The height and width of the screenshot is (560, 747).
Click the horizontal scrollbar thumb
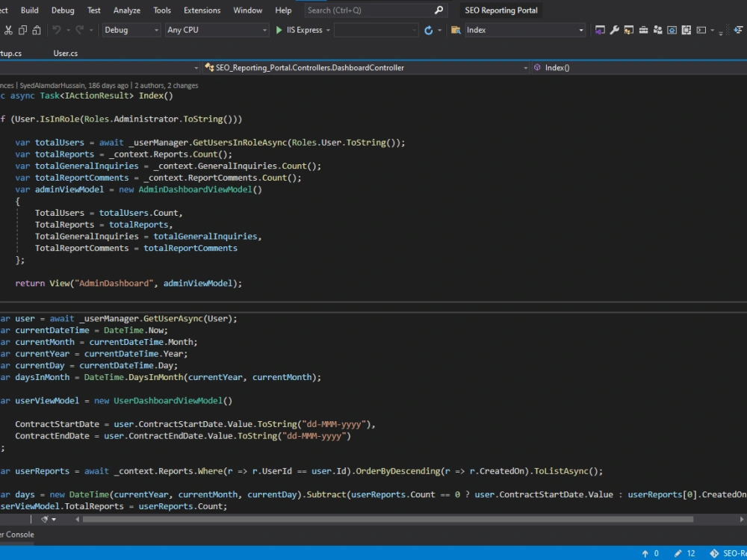[388, 519]
